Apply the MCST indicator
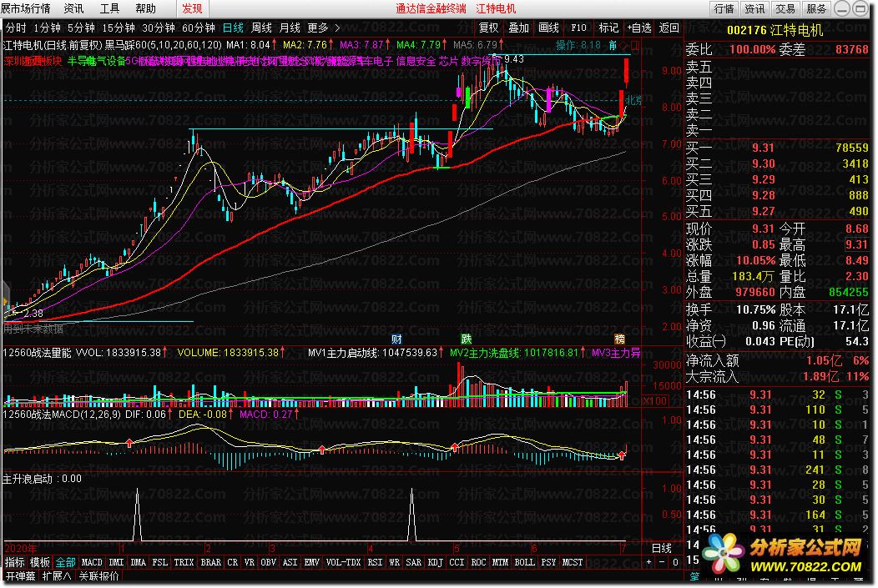878x588 pixels. pyautogui.click(x=573, y=562)
